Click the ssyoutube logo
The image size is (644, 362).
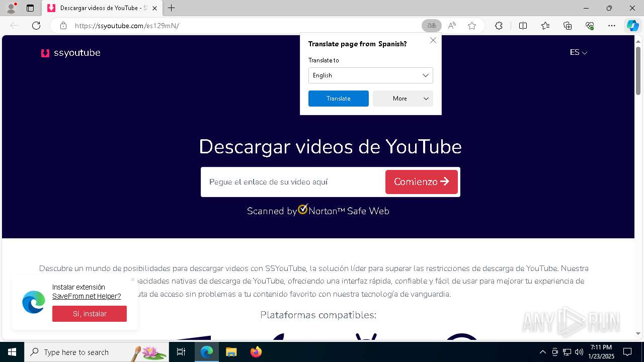pyautogui.click(x=71, y=53)
